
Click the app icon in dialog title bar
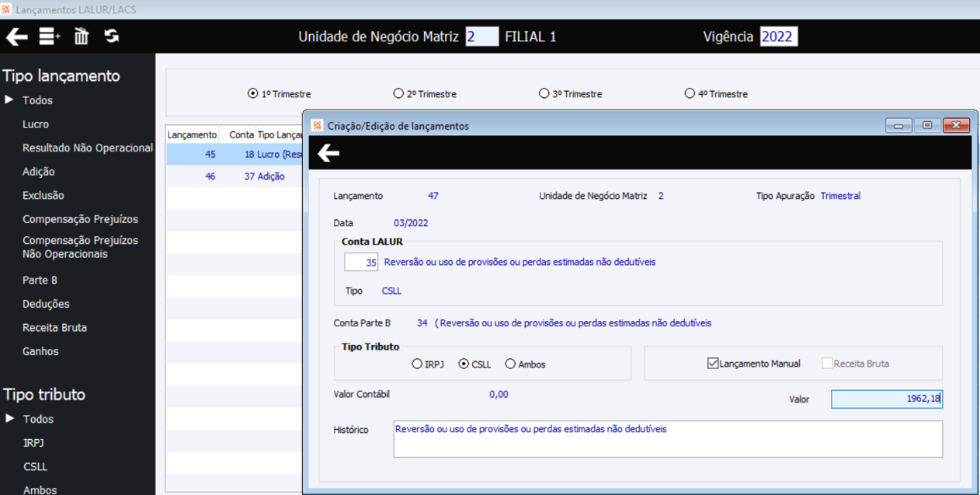[317, 125]
